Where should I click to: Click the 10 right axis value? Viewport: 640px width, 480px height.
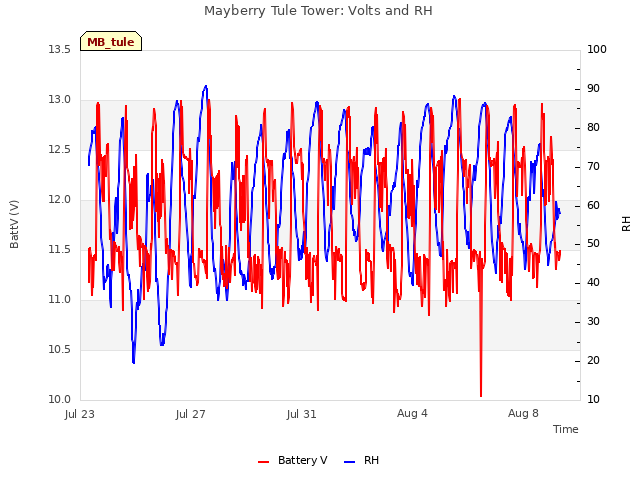[x=593, y=399]
